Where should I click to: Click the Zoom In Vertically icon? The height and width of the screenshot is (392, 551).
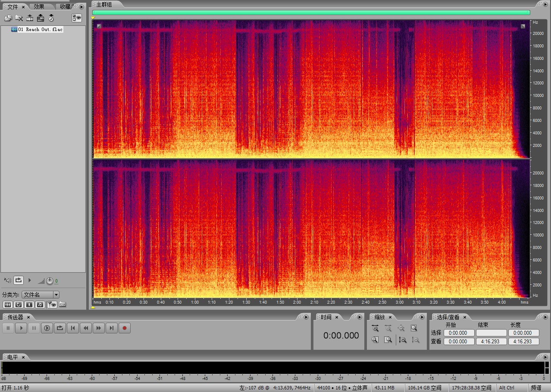(403, 340)
